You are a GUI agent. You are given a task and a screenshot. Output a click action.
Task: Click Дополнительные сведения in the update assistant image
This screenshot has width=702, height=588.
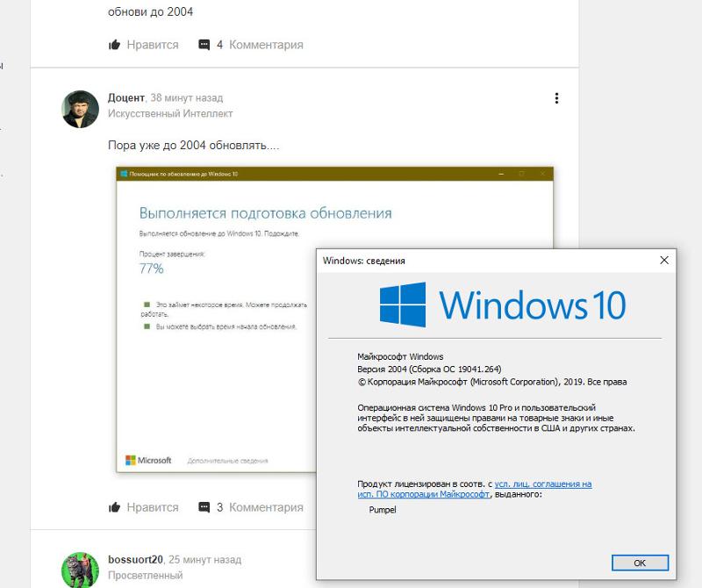pyautogui.click(x=227, y=461)
